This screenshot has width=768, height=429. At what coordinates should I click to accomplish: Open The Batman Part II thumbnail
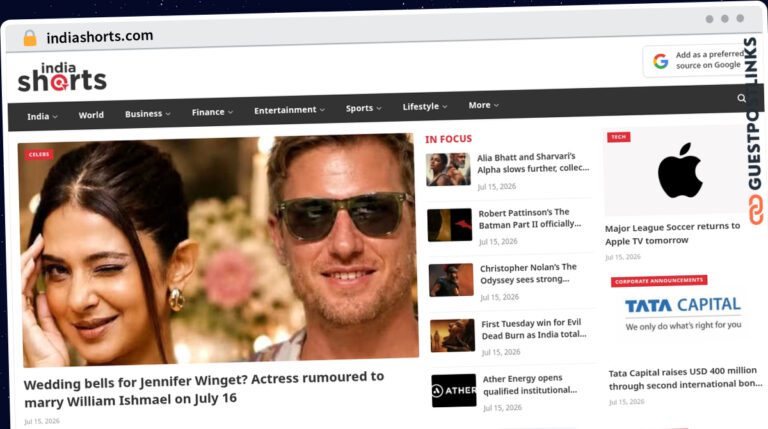(x=450, y=225)
